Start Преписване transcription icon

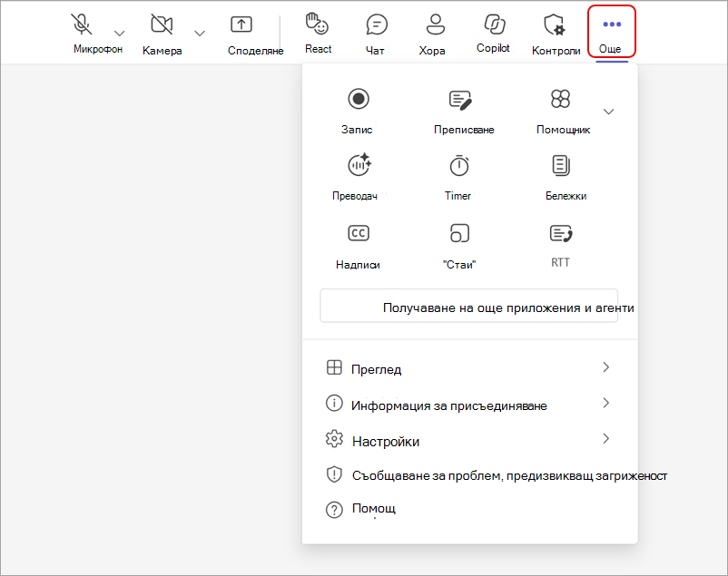[460, 100]
